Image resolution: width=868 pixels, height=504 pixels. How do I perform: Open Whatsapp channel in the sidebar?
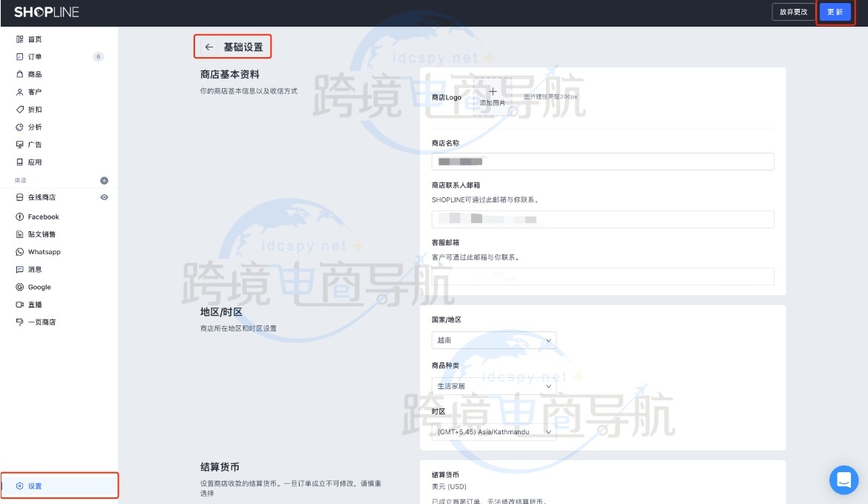(44, 252)
